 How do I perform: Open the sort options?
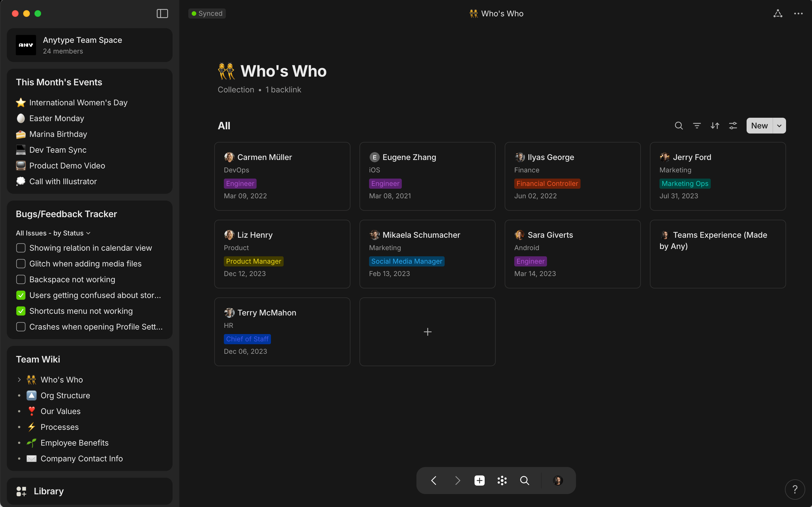tap(715, 125)
